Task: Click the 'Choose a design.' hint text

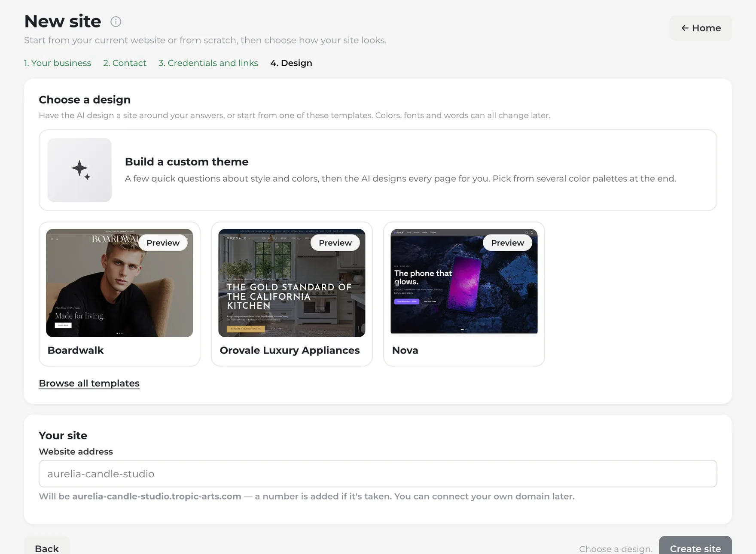Action: tap(616, 549)
